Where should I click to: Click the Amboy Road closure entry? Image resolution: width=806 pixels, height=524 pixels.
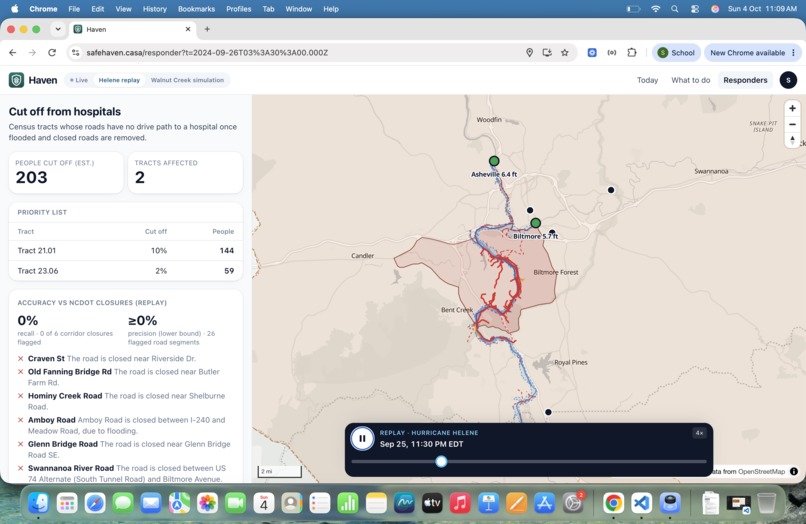pos(125,425)
